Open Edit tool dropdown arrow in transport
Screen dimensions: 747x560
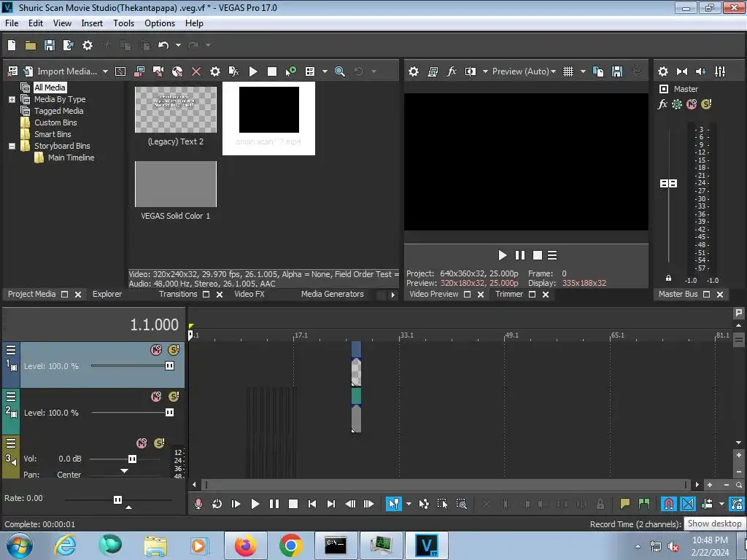coord(409,504)
